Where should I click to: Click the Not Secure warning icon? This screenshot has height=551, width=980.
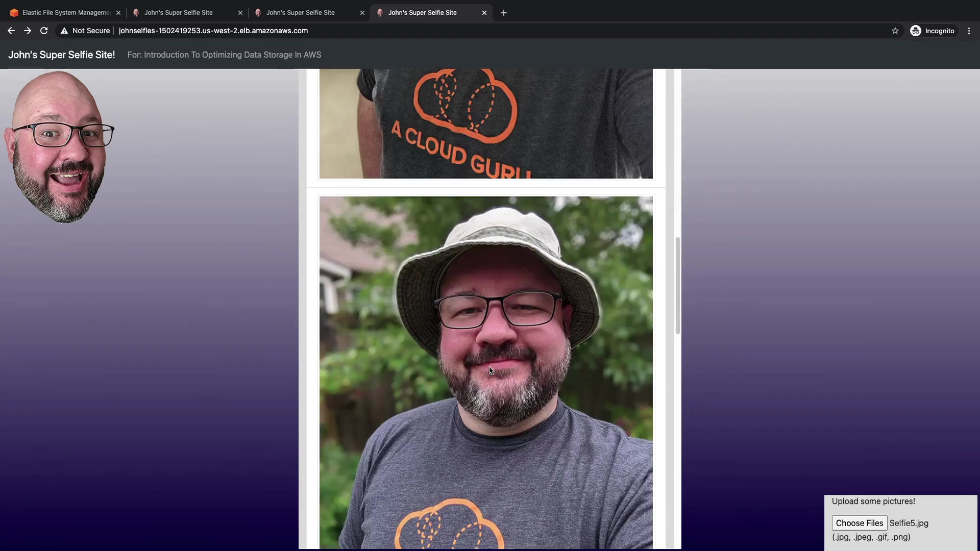(x=64, y=31)
